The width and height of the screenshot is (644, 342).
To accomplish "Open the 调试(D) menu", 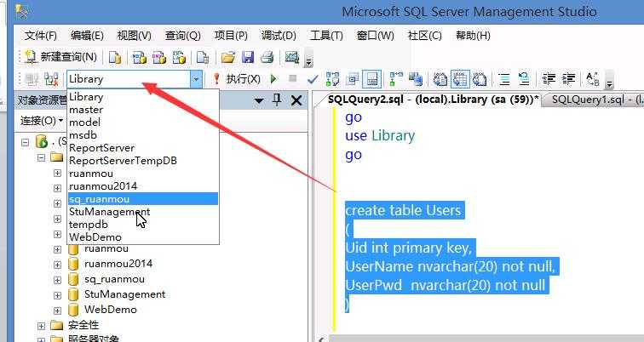I will point(279,36).
